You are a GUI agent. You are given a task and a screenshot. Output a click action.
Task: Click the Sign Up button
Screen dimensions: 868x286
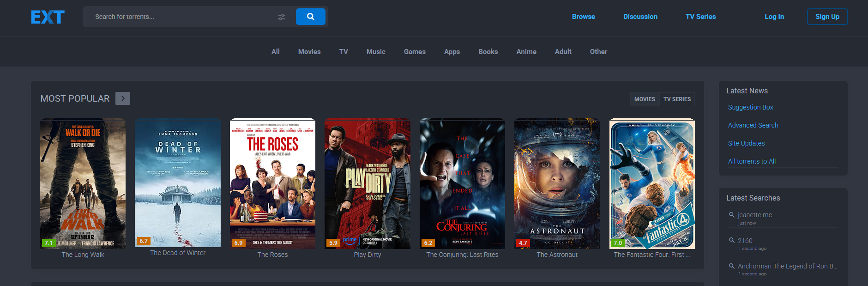pyautogui.click(x=827, y=17)
